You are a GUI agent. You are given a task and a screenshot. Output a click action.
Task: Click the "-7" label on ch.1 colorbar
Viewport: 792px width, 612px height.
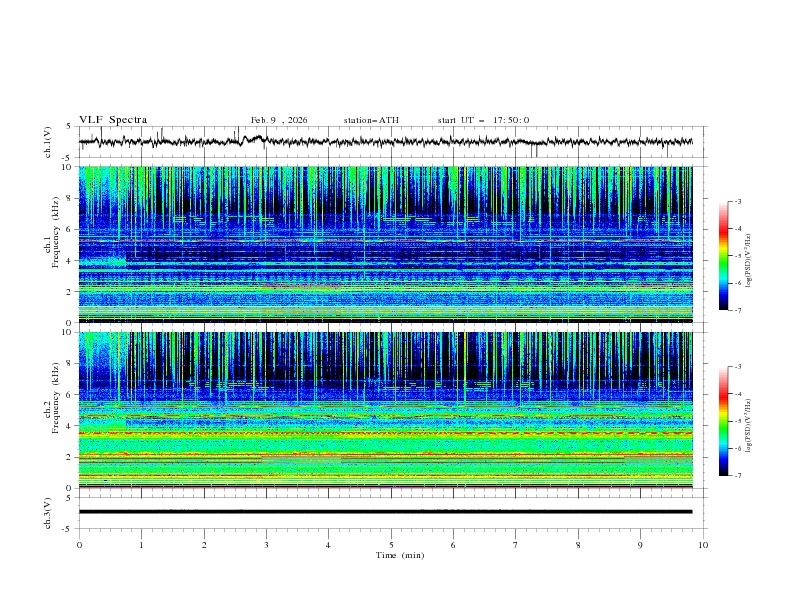pyautogui.click(x=738, y=310)
